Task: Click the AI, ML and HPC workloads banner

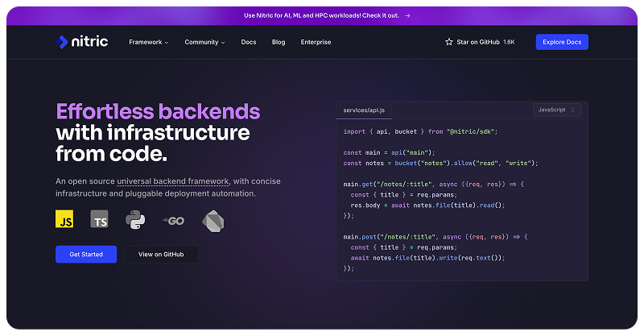Action: 321,15
